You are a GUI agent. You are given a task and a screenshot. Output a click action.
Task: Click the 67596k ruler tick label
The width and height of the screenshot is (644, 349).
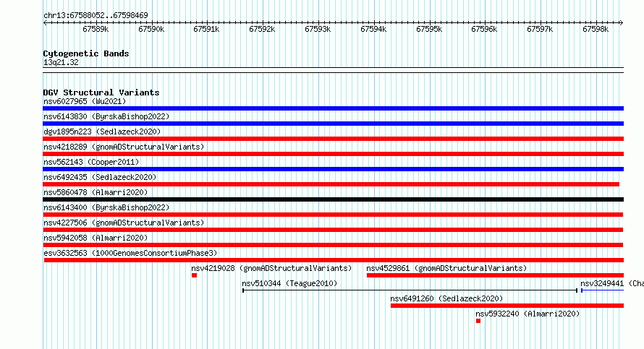[484, 29]
